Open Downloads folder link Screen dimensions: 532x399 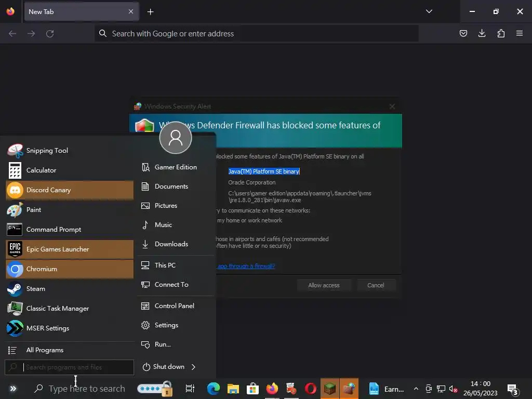point(176,244)
